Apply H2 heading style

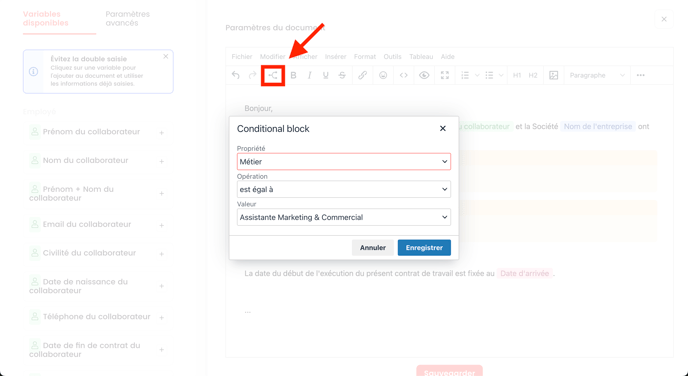point(533,75)
